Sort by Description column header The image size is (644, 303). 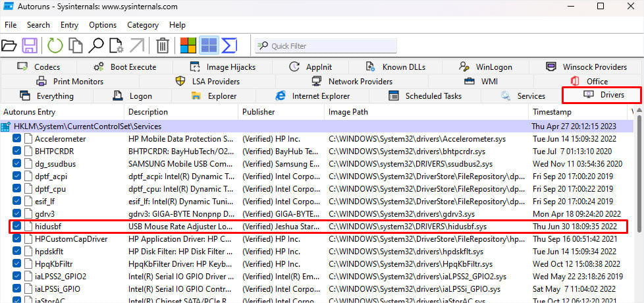[x=181, y=112]
